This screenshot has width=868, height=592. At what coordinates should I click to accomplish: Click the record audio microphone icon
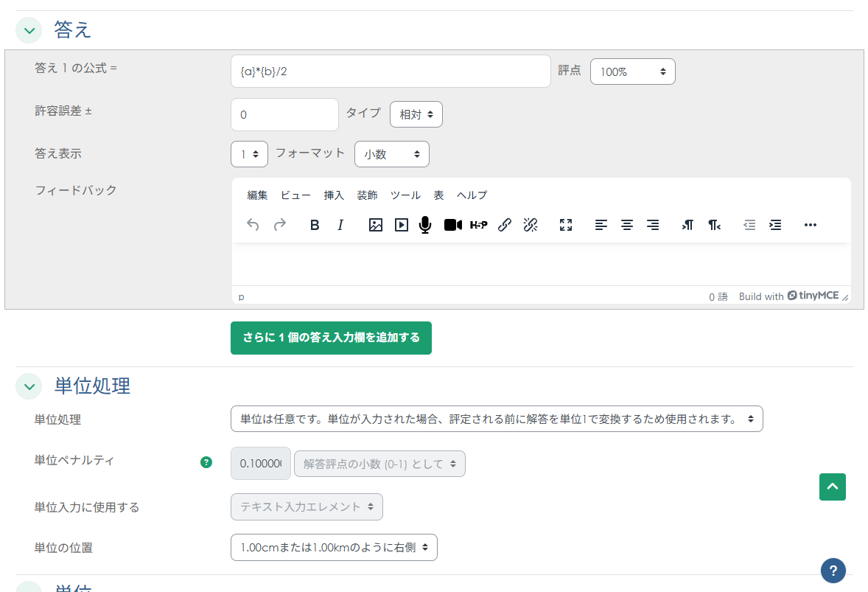[425, 226]
